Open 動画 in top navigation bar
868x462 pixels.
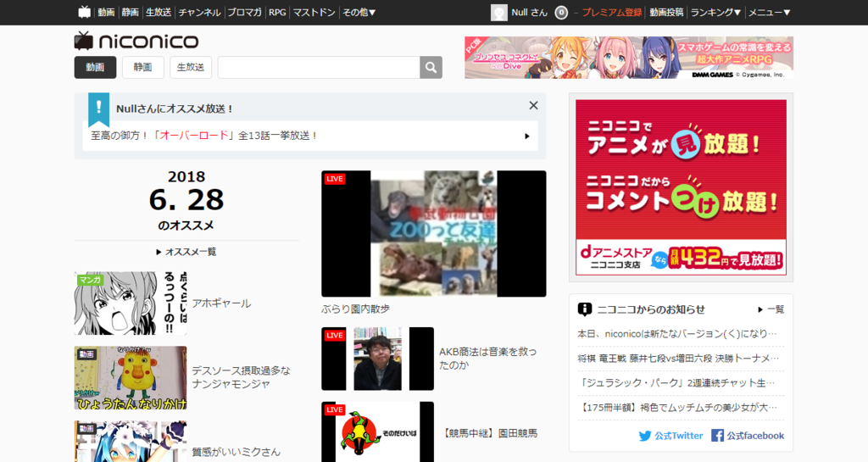106,12
